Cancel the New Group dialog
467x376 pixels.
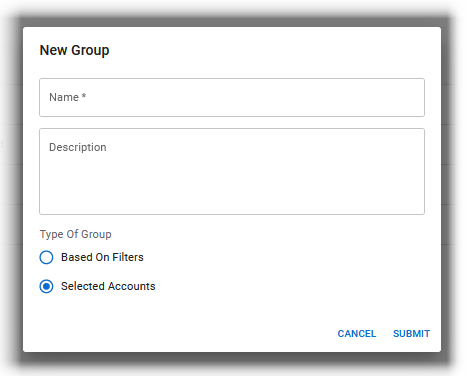(357, 334)
